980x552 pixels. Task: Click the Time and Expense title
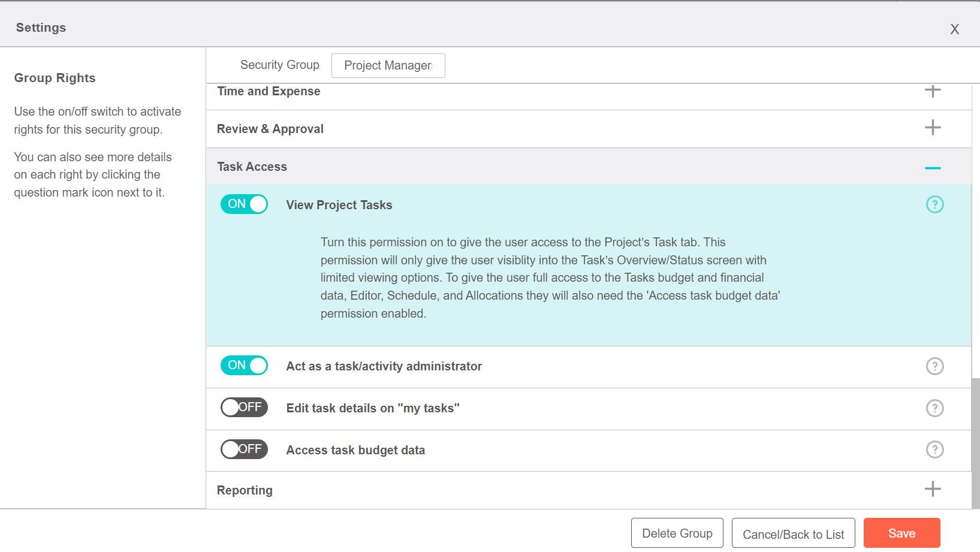(x=269, y=91)
